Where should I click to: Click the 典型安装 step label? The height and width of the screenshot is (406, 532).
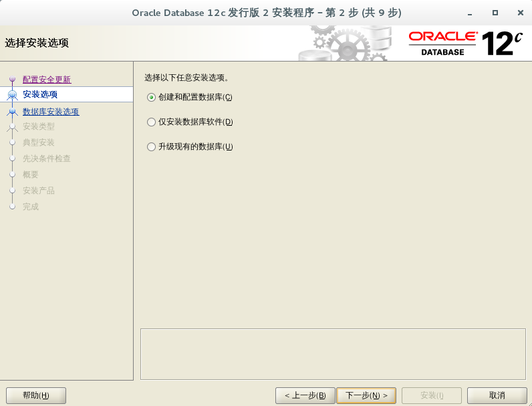pyautogui.click(x=39, y=142)
